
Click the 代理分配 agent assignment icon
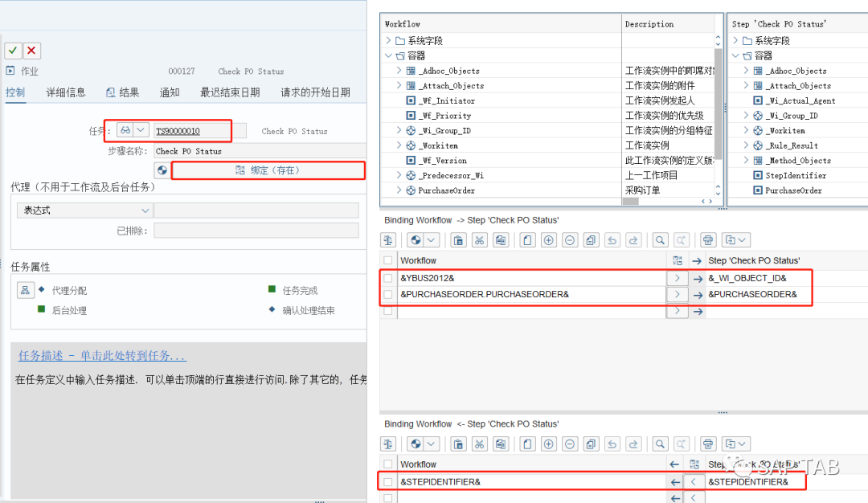26,290
